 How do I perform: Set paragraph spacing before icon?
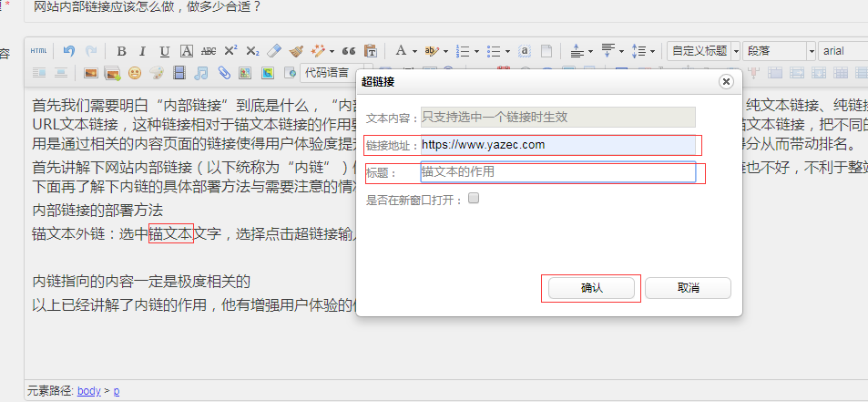577,51
